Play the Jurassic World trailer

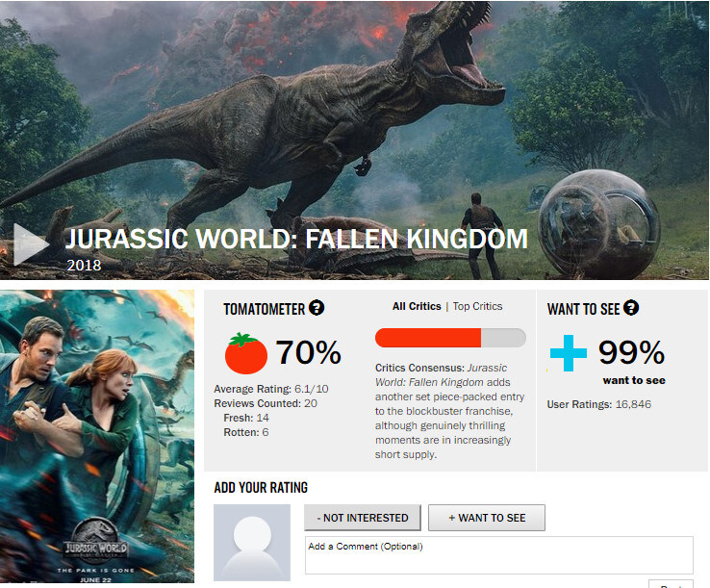(x=31, y=244)
